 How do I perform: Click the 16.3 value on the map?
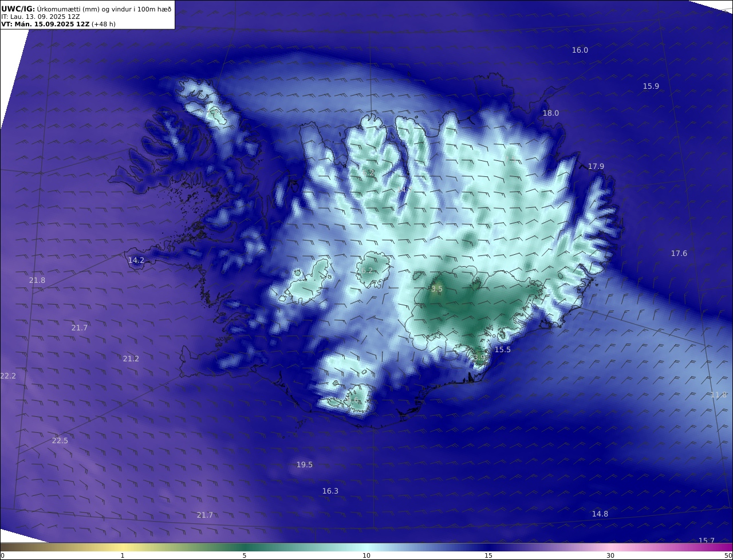[330, 491]
